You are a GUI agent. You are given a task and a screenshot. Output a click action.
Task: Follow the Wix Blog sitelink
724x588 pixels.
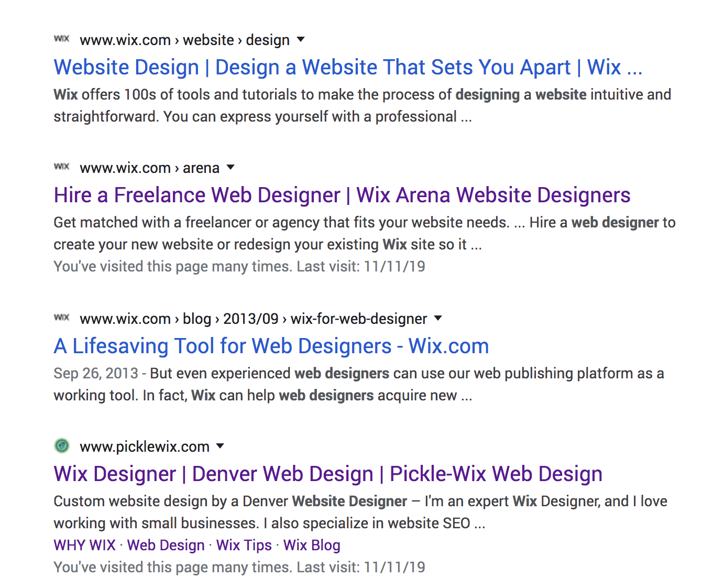point(312,545)
